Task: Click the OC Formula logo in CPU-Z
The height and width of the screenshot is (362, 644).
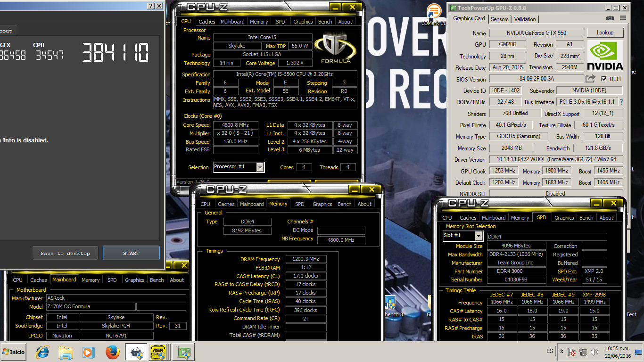Action: click(336, 49)
